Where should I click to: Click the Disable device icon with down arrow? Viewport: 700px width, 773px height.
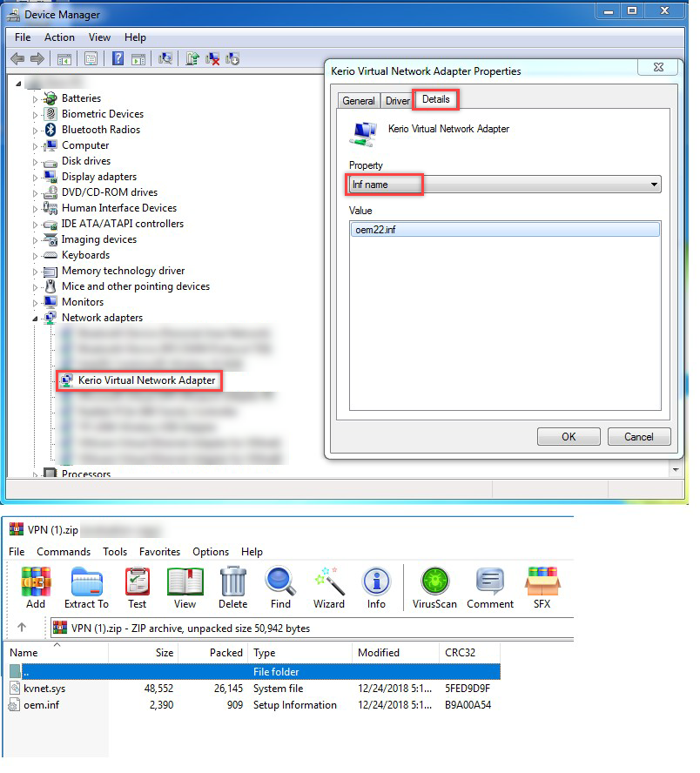[x=232, y=59]
